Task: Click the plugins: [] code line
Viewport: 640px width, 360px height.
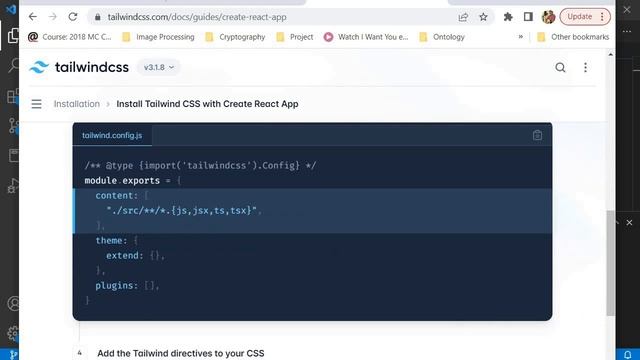Action: pos(127,286)
